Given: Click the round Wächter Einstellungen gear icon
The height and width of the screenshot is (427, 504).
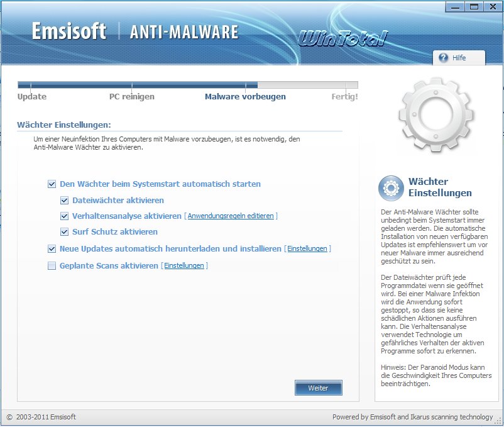Looking at the screenshot, I should click(x=391, y=188).
